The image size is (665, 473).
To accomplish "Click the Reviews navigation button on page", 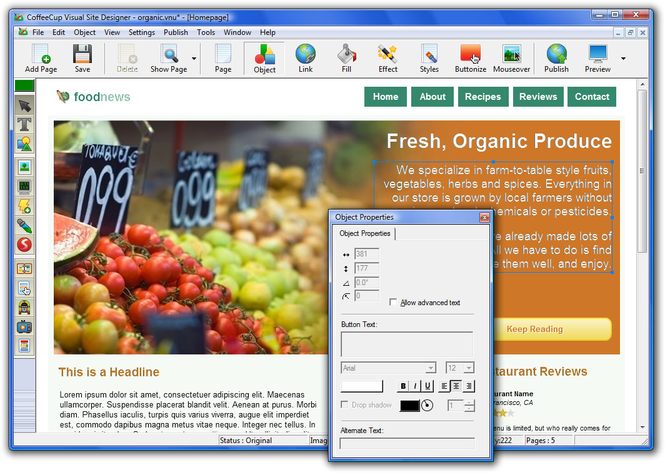I will (538, 97).
